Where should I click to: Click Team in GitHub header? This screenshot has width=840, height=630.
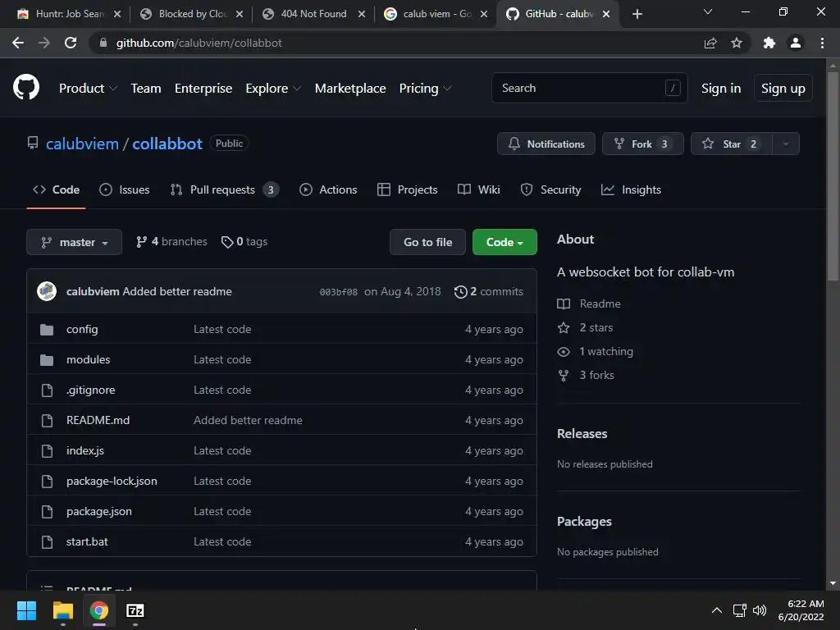tap(146, 89)
